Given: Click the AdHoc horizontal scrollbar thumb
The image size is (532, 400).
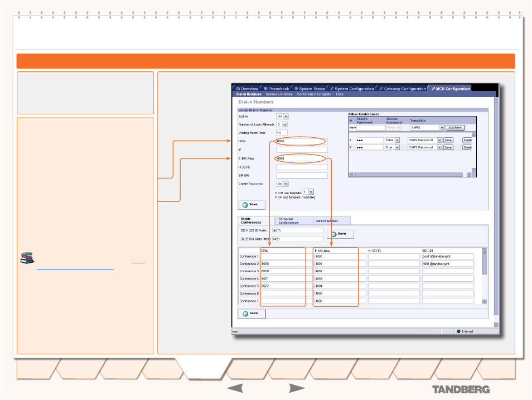Looking at the screenshot, I should [x=408, y=175].
